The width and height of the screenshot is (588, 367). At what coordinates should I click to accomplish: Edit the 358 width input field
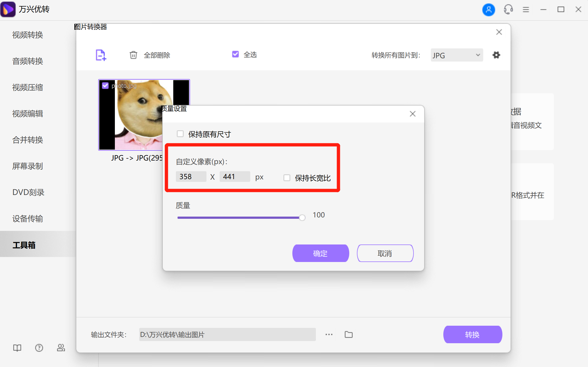point(191,177)
